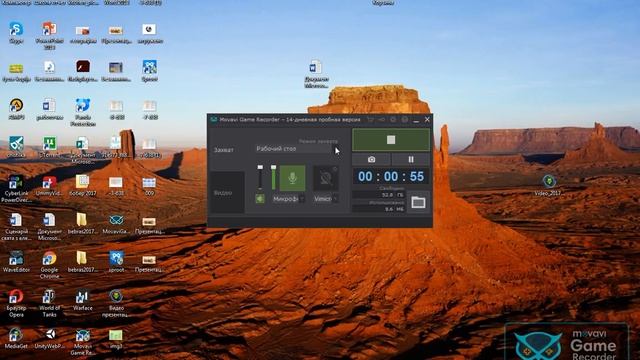Select the WaveEditor desktop shortcut
640x360 pixels.
click(x=16, y=262)
